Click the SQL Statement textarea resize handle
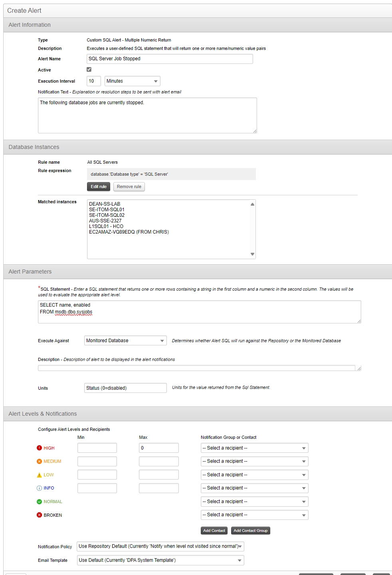The height and width of the screenshot is (575, 392). (x=359, y=321)
